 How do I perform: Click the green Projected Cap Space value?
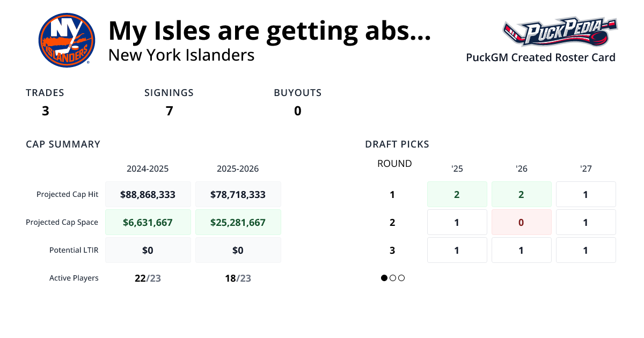click(x=148, y=222)
